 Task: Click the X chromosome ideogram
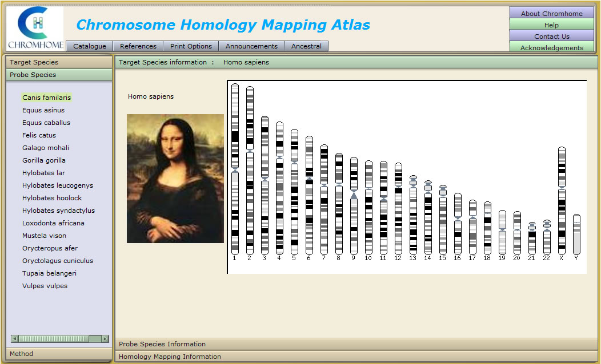pos(562,201)
